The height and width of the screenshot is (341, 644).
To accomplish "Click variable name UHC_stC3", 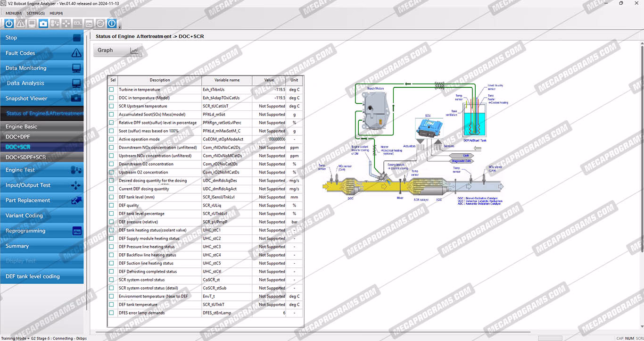I will point(212,247).
